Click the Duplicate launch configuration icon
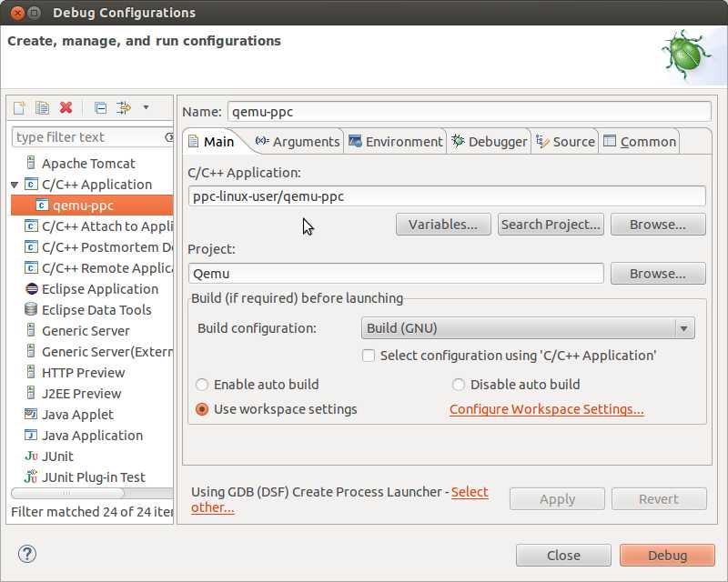Screen dimensions: 728x582 pyautogui.click(x=42, y=108)
